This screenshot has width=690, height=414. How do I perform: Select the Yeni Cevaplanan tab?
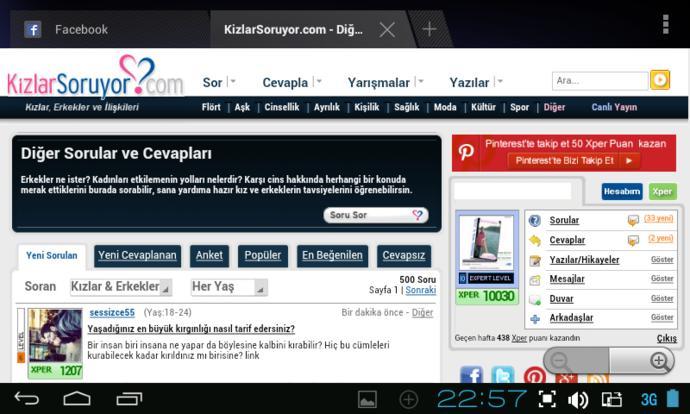(x=137, y=256)
